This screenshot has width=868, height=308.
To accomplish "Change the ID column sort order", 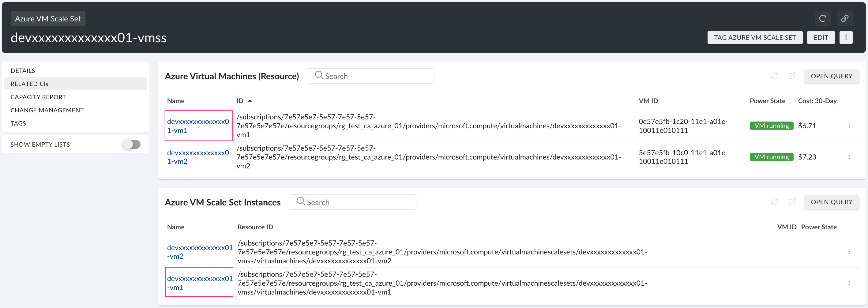I will tap(250, 100).
